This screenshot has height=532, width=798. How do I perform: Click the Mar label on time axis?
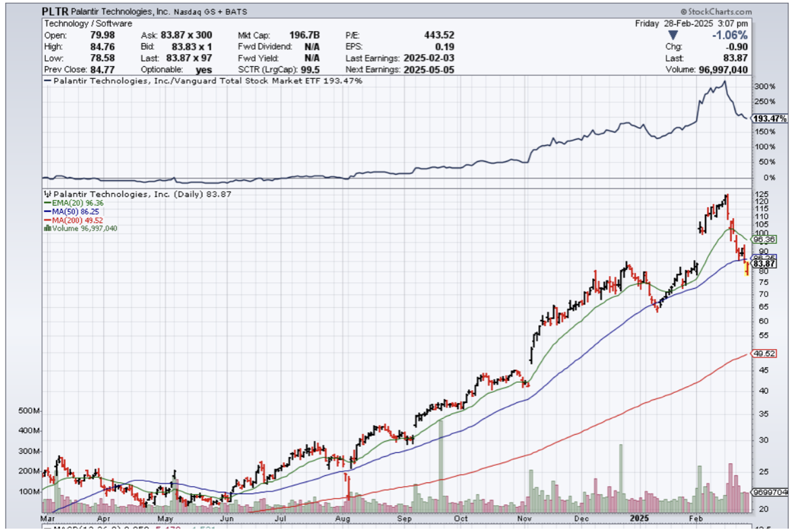pos(47,518)
